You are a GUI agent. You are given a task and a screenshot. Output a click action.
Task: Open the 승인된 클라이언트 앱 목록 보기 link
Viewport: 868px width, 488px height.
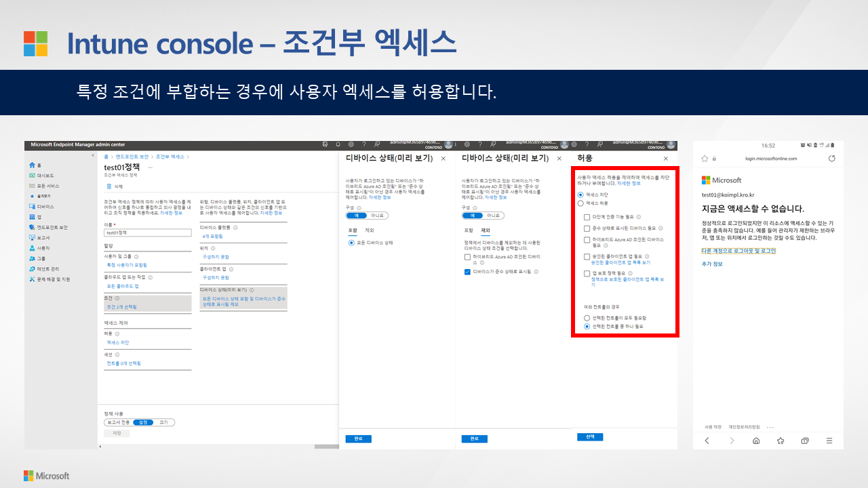621,262
